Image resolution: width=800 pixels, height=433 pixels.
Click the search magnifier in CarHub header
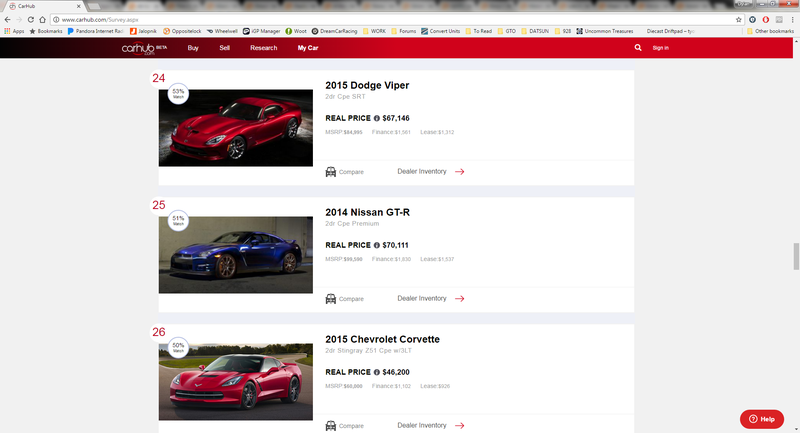click(x=638, y=47)
